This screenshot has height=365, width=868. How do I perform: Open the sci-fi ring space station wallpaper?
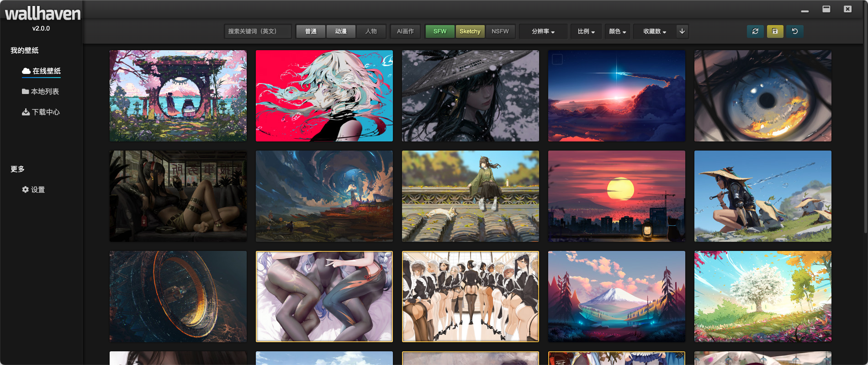pyautogui.click(x=178, y=297)
